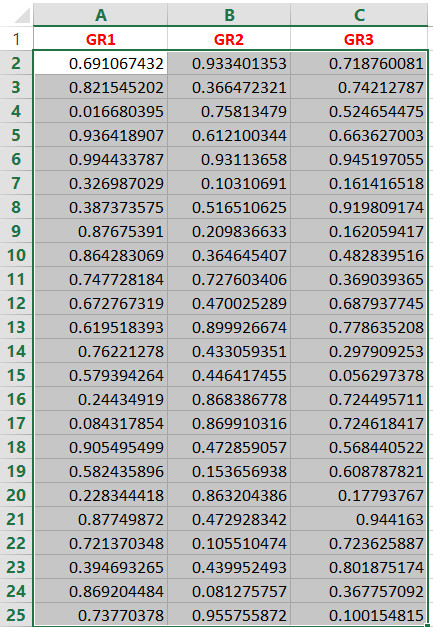Select cell containing 0.105510474

tap(229, 543)
